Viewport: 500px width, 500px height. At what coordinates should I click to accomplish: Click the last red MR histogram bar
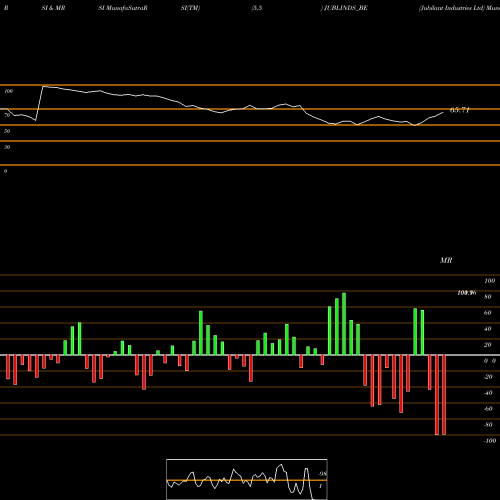tap(444, 395)
